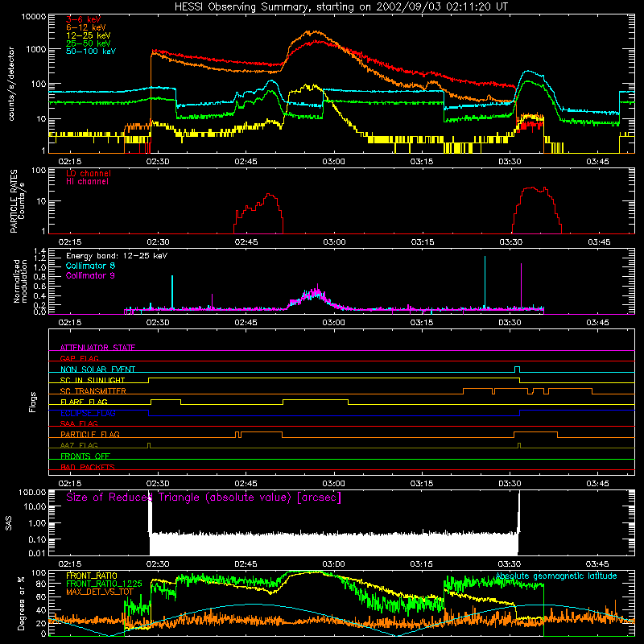Click the 'NON_SOLAR_EVENT' flag label
Viewport: 644px width, 644px height.
pos(97,369)
